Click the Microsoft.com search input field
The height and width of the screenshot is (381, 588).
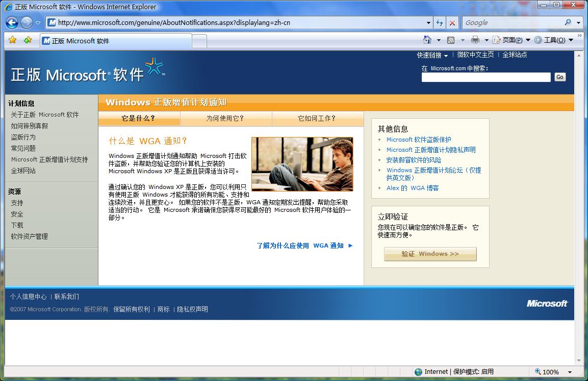pos(486,77)
